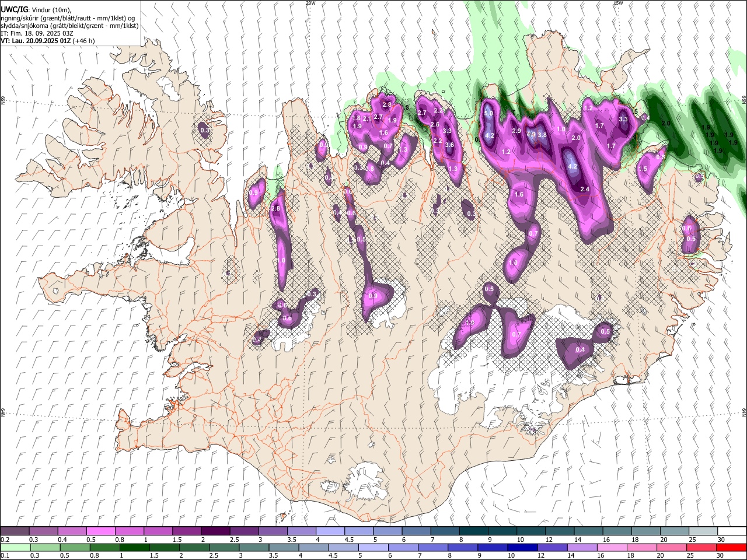Pick the bright pink 0.5 snow scale swatch
Screen dimensions: 747x560
(100, 531)
